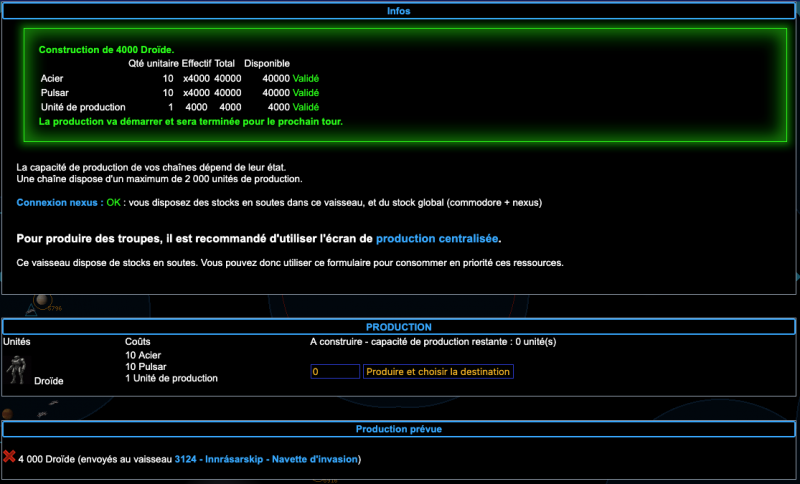
Task: Click the Acier row label in table
Action: point(52,79)
